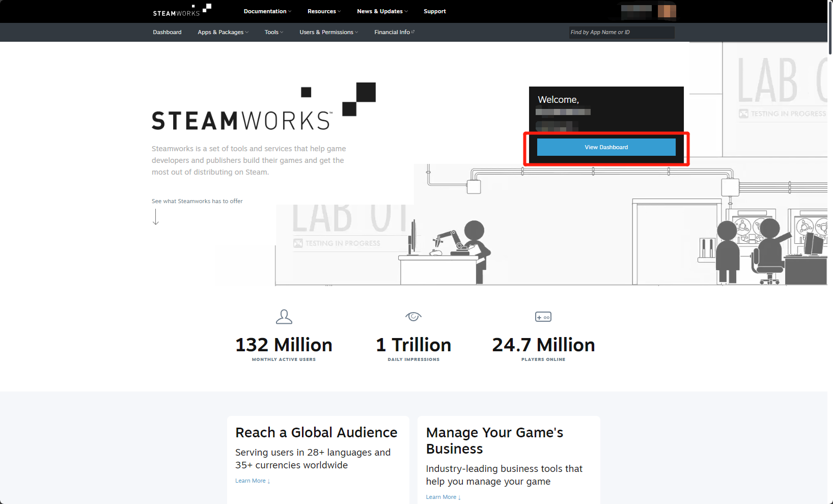The height and width of the screenshot is (504, 833).
Task: Click the large Steamworks hero logo
Action: click(x=263, y=108)
